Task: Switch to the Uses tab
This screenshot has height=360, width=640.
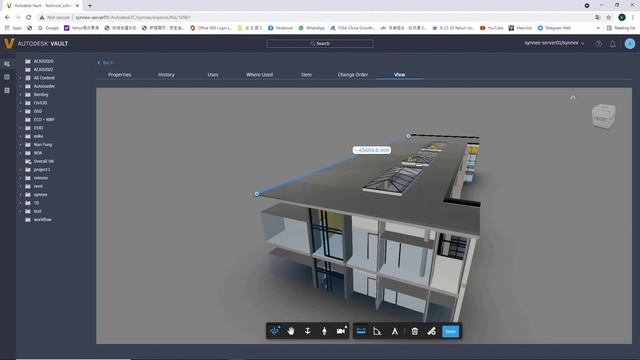Action: point(213,75)
